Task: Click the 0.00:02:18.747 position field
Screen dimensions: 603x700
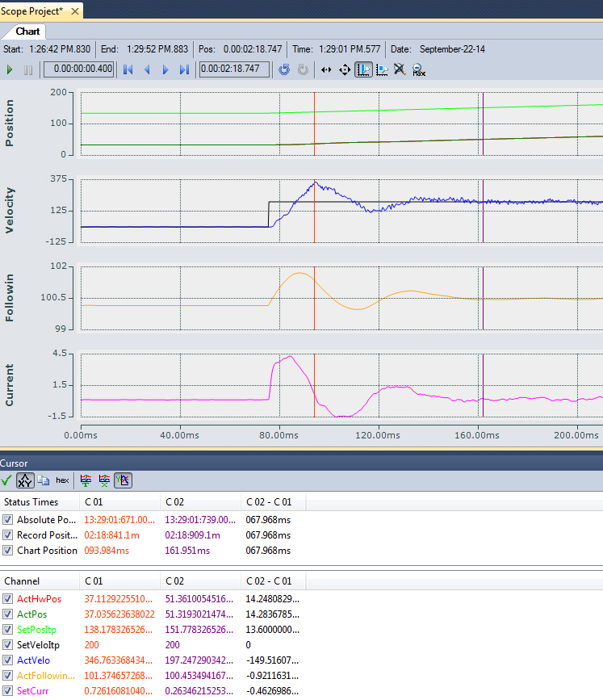Action: [234, 69]
